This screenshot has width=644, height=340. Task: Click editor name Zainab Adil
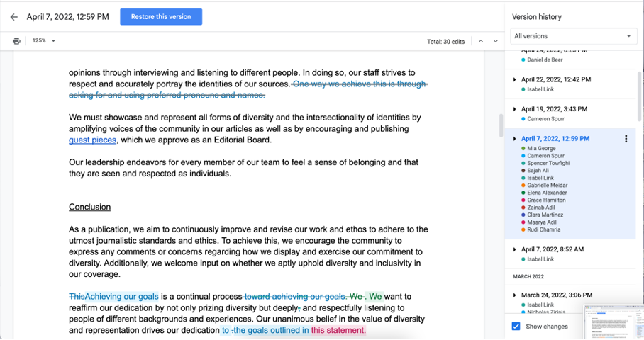541,208
